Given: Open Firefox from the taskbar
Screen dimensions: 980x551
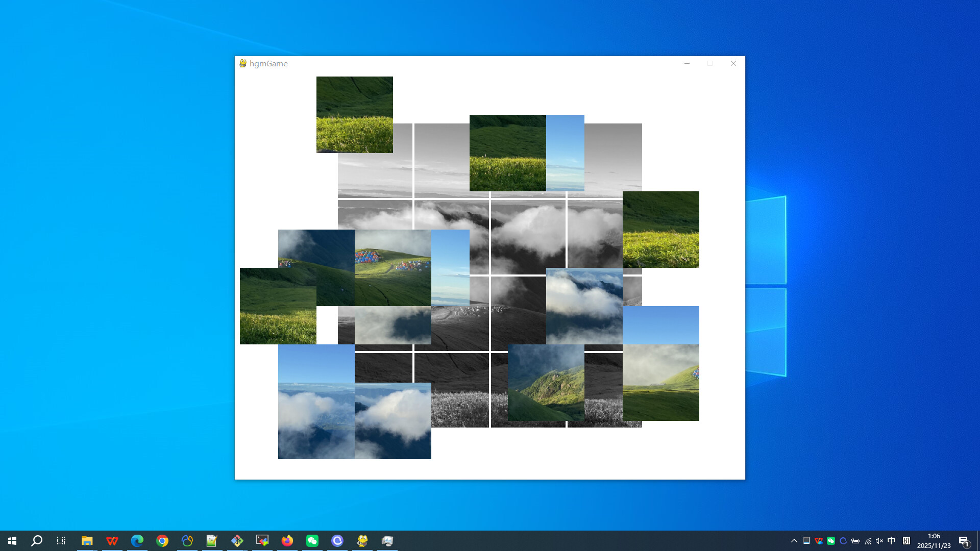Looking at the screenshot, I should tap(287, 540).
